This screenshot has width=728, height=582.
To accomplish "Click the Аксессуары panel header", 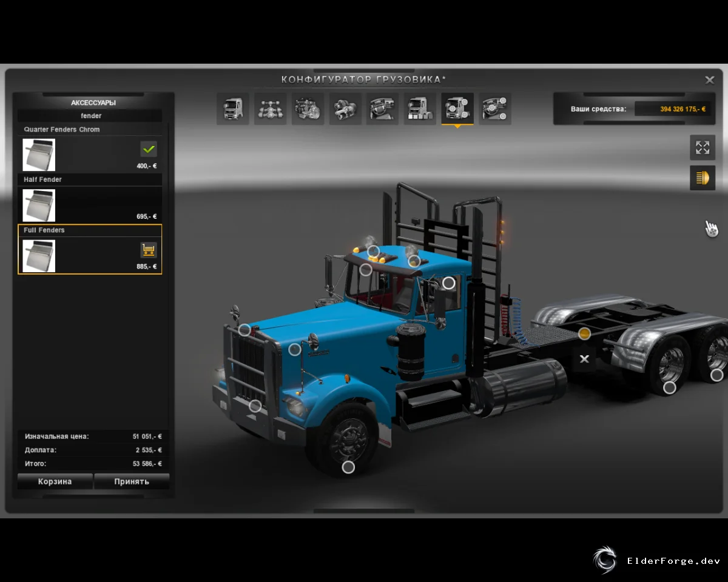I will (93, 103).
